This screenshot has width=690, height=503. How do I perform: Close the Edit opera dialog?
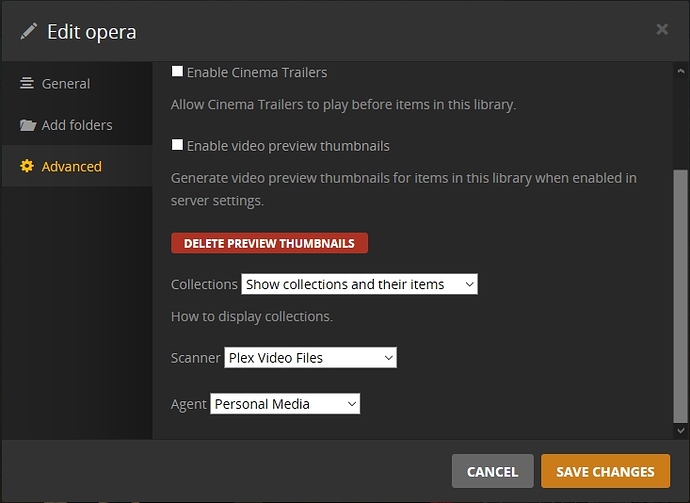pos(662,29)
